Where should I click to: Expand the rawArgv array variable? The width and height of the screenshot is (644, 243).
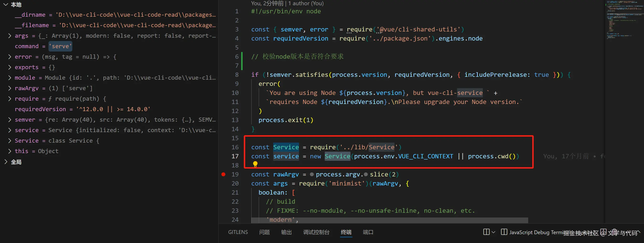click(10, 88)
